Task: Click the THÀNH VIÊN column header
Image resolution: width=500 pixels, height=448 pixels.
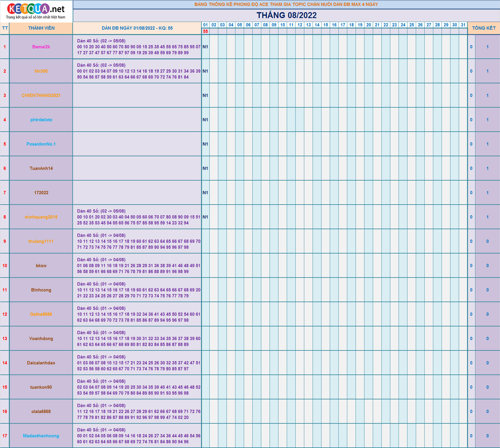Action: click(x=41, y=28)
